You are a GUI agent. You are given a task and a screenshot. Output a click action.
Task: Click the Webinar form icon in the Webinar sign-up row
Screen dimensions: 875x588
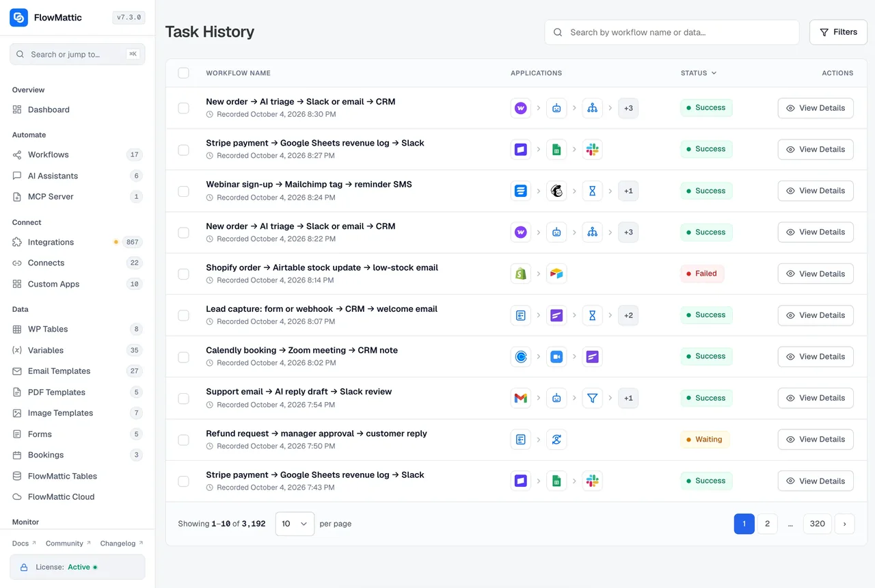click(521, 191)
